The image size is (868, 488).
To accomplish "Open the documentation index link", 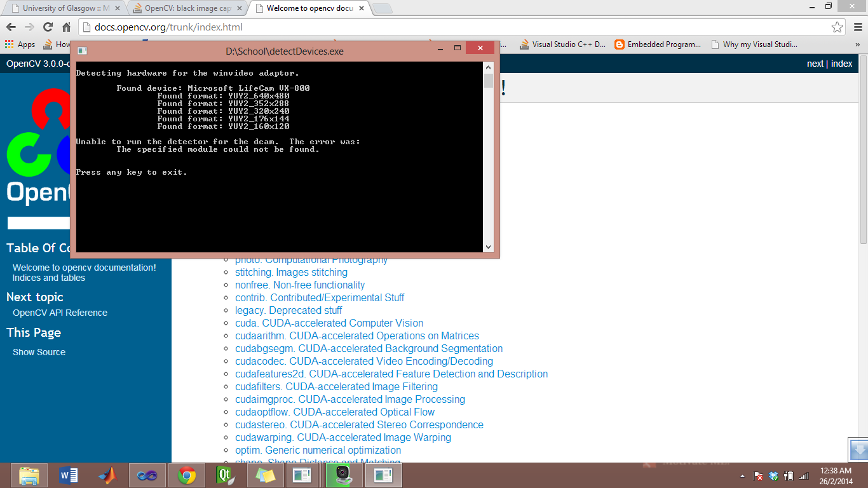I will pyautogui.click(x=842, y=64).
